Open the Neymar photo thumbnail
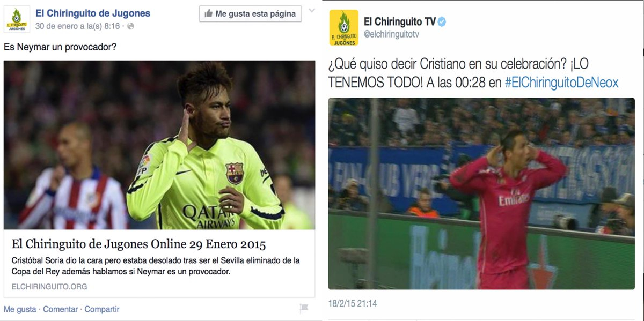The image size is (644, 321). (159, 145)
